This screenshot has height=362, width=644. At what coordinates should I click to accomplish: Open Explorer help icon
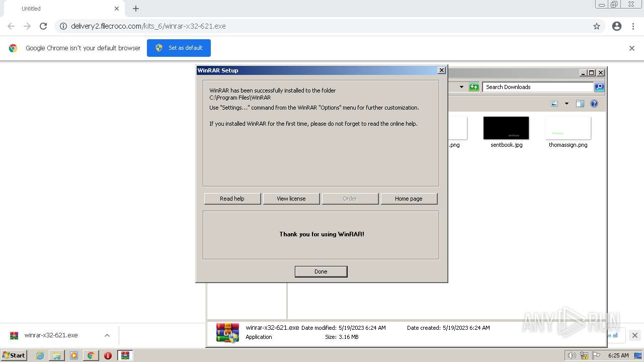594,104
